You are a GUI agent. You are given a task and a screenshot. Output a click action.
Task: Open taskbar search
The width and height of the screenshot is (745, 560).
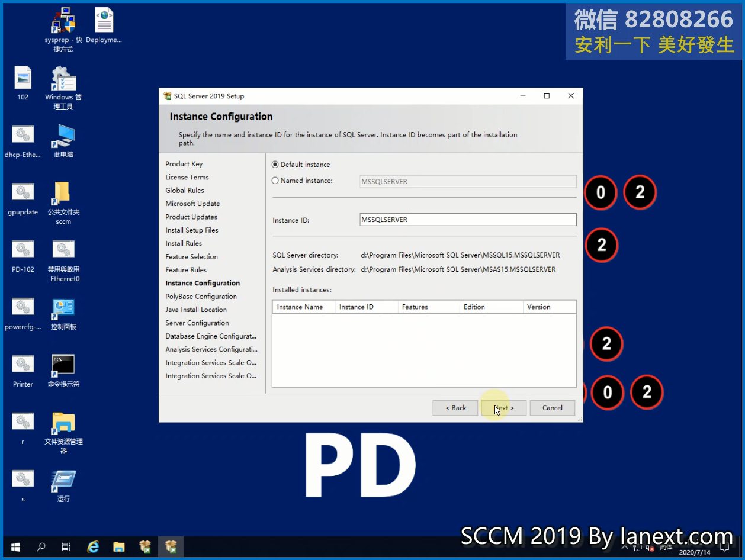pos(41,547)
